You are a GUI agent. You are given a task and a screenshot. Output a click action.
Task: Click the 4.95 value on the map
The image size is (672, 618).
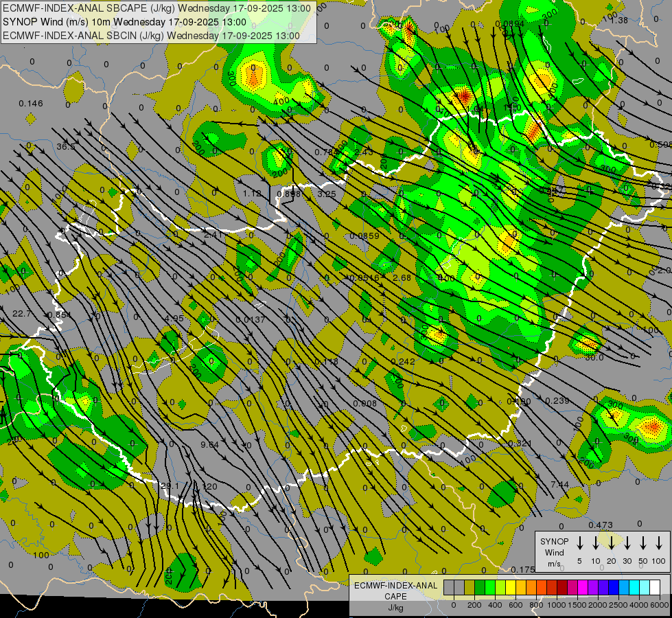[174, 318]
